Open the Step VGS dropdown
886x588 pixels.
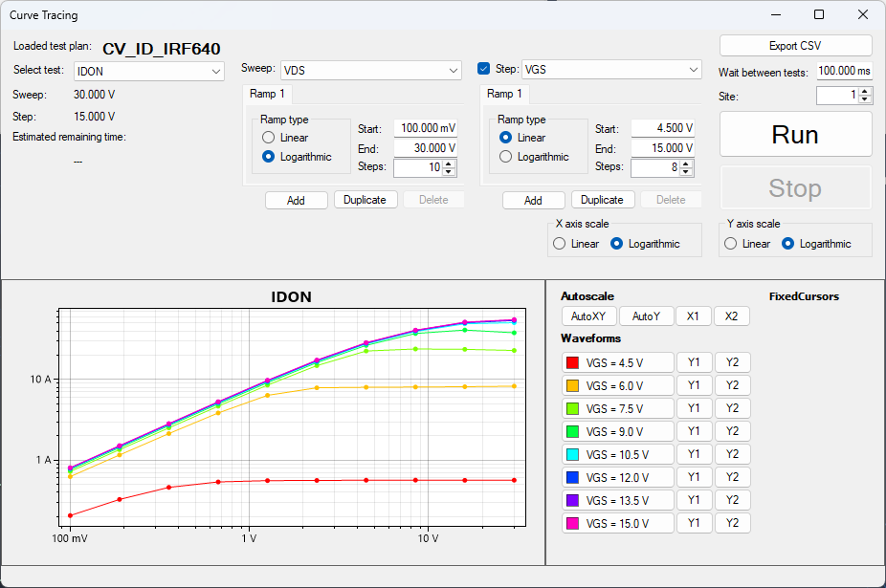610,70
